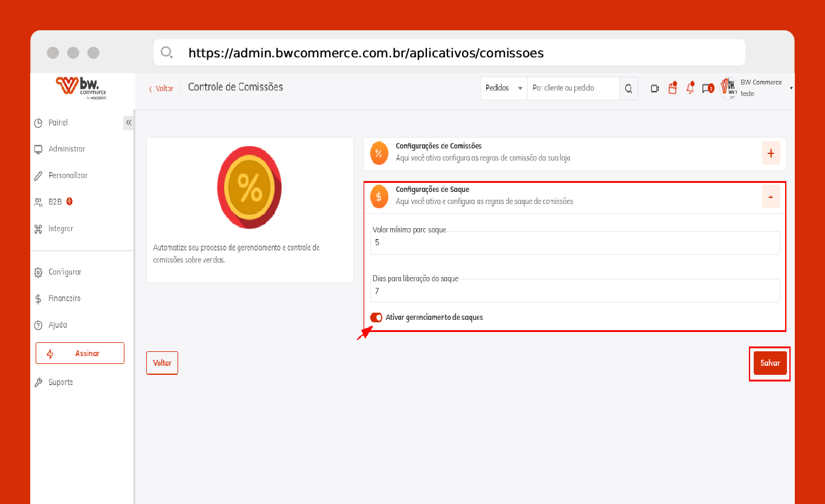Open the video camera icon in header

pyautogui.click(x=655, y=89)
